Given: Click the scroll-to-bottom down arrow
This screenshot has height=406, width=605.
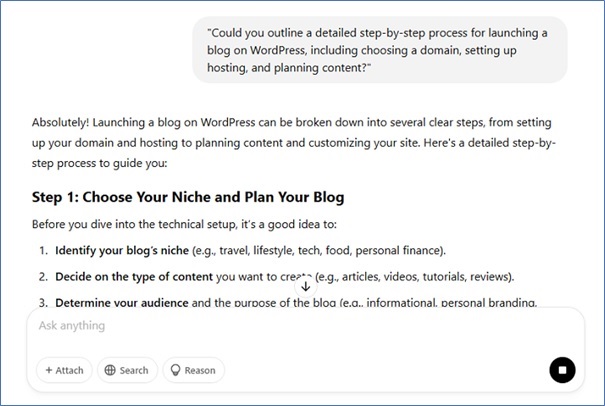Looking at the screenshot, I should click(x=306, y=286).
